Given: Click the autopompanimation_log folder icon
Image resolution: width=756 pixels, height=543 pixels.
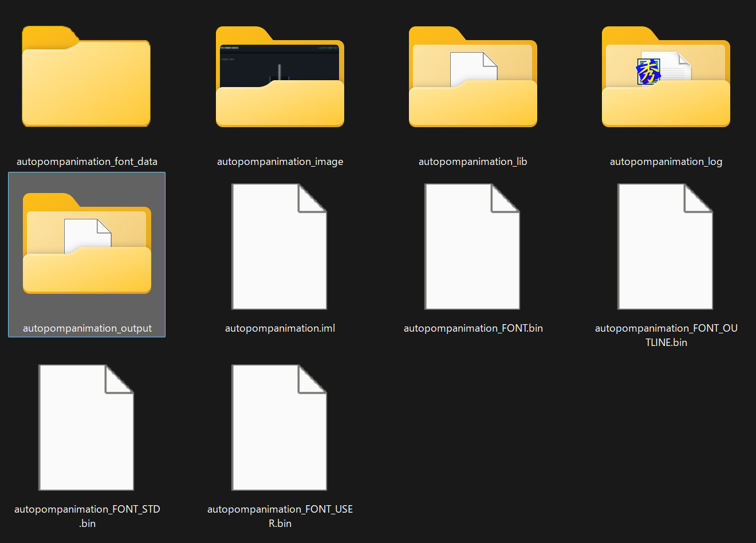Looking at the screenshot, I should click(x=666, y=76).
